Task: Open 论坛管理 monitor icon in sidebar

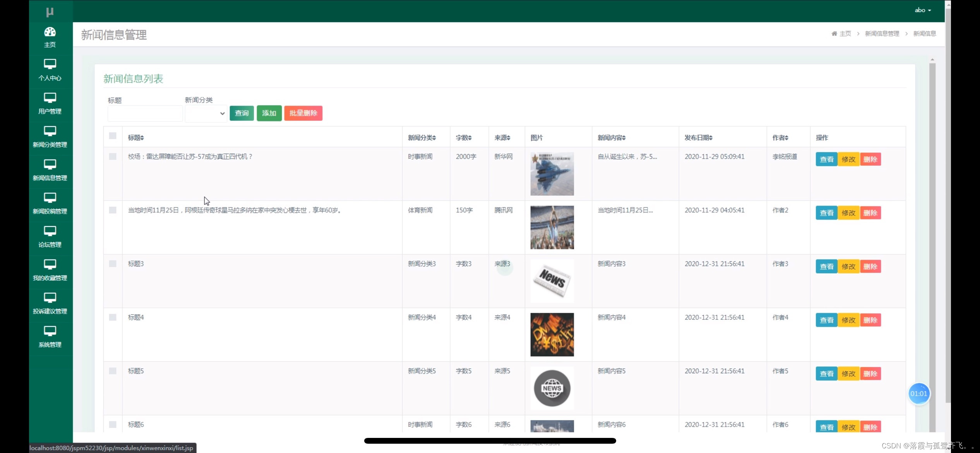Action: [50, 230]
